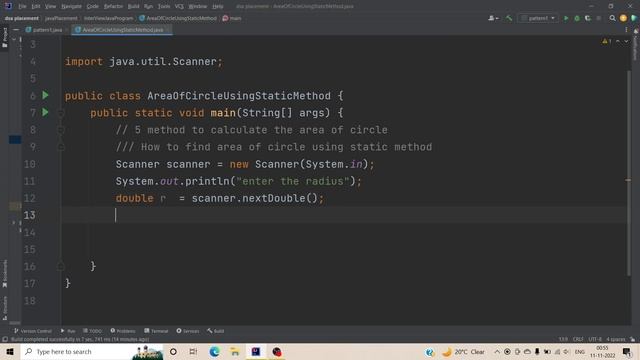Open Run tool window at bottom

[68, 331]
